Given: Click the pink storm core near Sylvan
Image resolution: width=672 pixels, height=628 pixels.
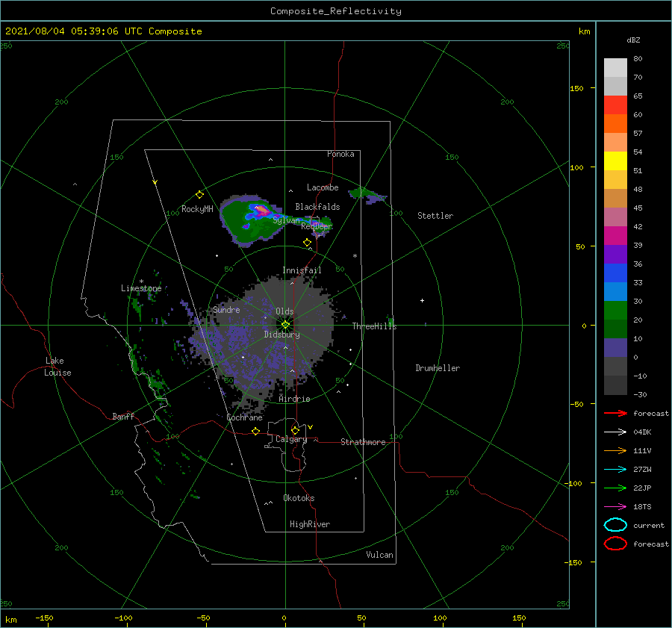Looking at the screenshot, I should click(262, 211).
